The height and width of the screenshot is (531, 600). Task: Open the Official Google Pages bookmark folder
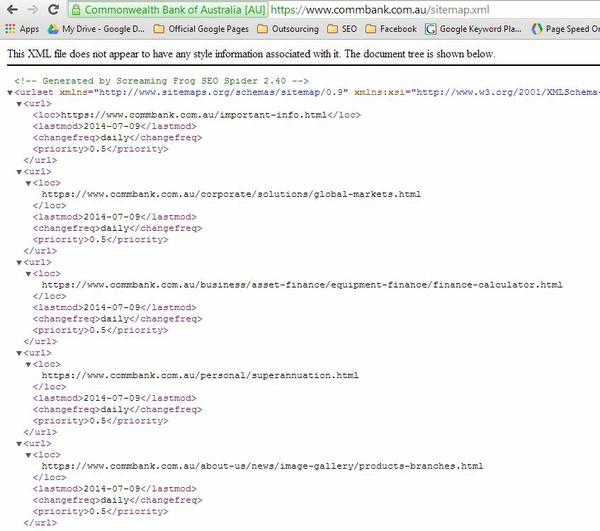point(201,29)
